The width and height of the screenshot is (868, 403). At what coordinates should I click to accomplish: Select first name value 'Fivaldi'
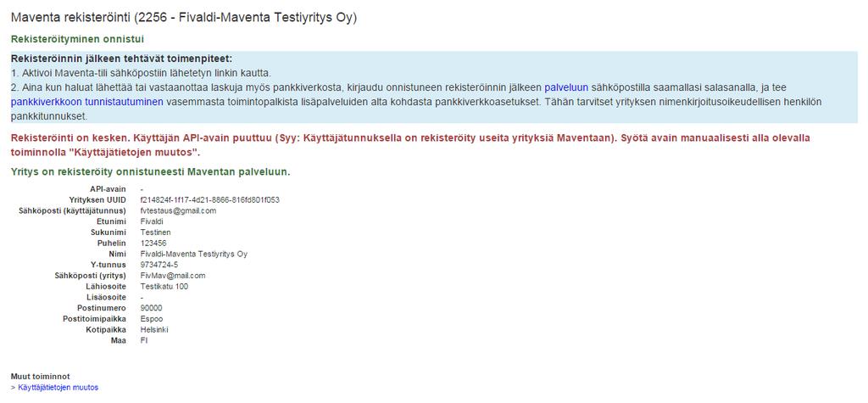[x=152, y=221]
